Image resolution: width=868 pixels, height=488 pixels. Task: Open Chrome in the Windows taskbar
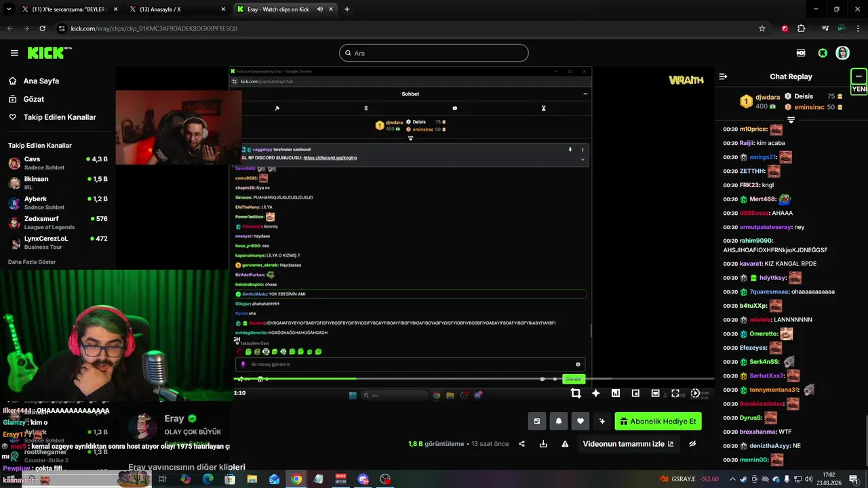click(x=296, y=479)
